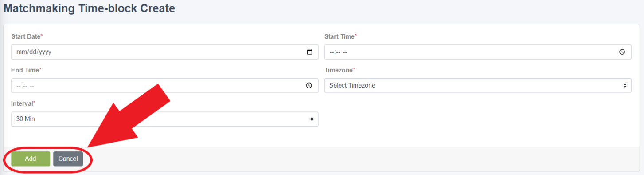Click the arrow on the Timezone select
644x175 pixels.
click(625, 86)
